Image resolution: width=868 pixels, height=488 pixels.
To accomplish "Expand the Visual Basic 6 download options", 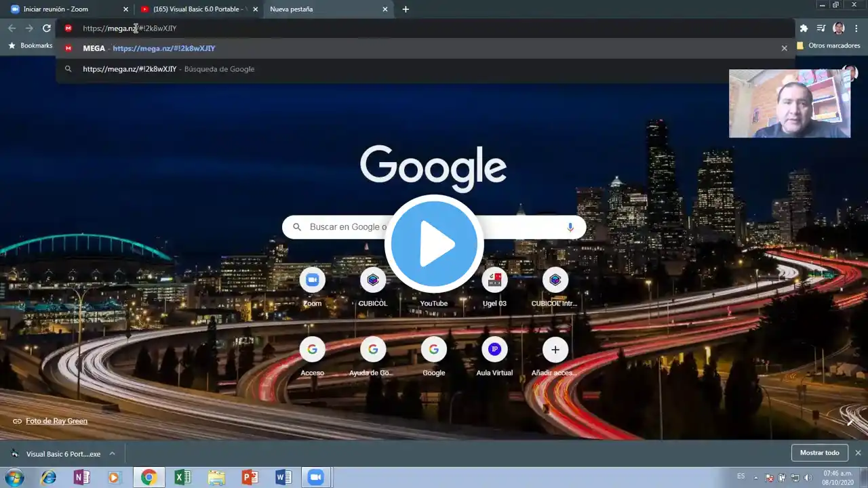I will 113,453.
